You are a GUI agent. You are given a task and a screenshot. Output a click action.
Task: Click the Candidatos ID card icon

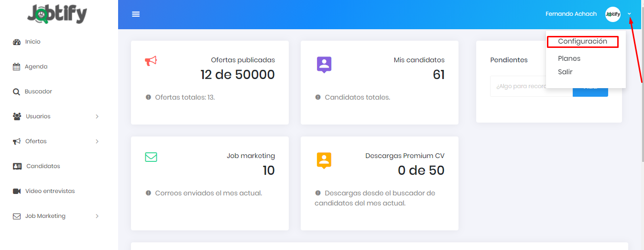17,166
